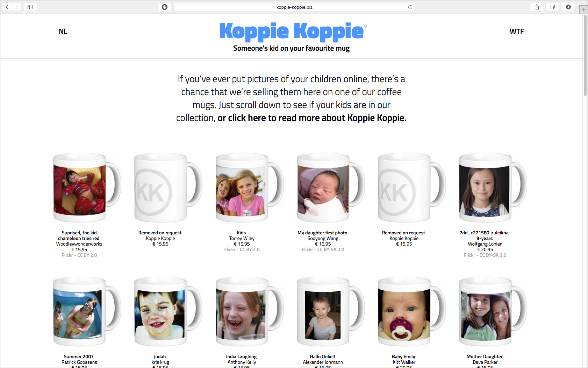Viewport: 588px width, 368px height.
Task: Open the privacy shield icon
Action: [x=165, y=7]
